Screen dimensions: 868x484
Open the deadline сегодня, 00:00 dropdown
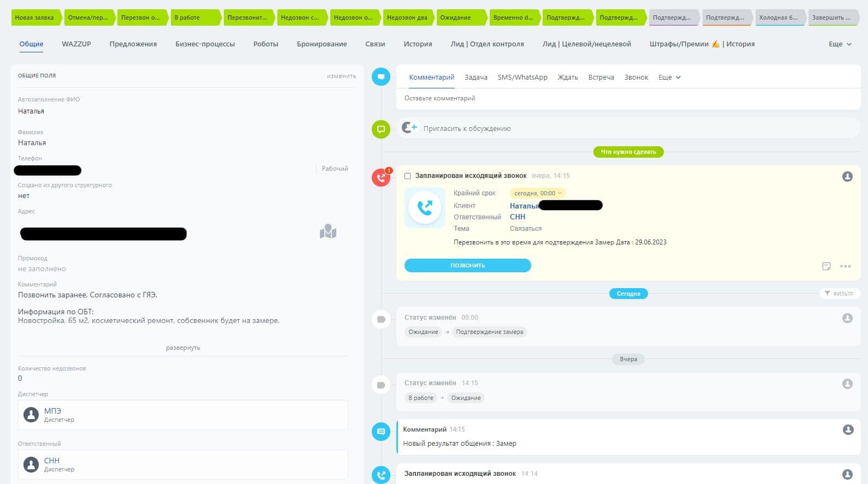(x=538, y=193)
